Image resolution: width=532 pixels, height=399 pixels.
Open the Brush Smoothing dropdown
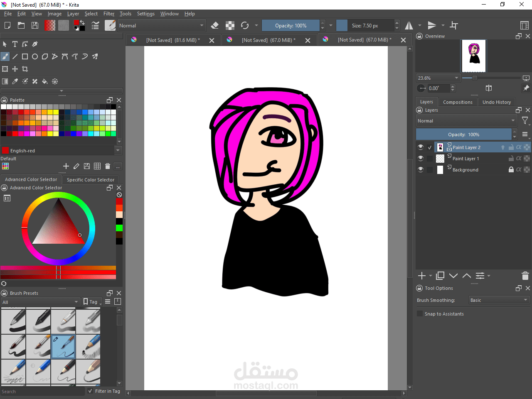pyautogui.click(x=499, y=300)
